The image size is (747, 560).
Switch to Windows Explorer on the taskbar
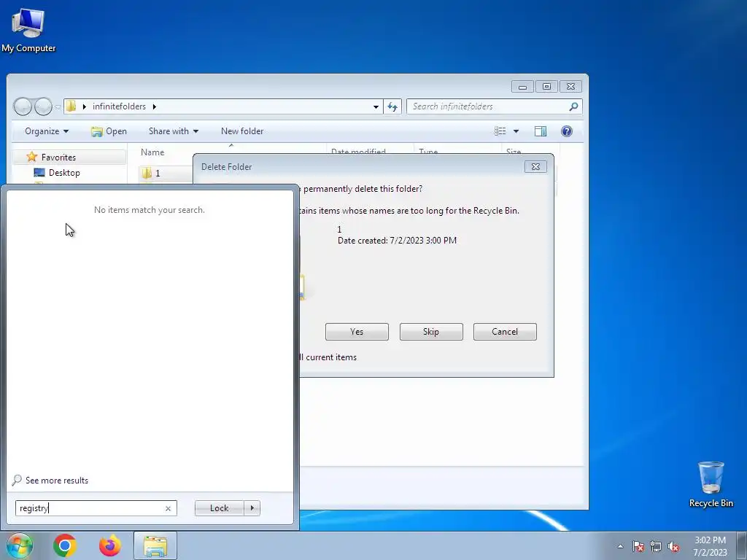pos(155,545)
